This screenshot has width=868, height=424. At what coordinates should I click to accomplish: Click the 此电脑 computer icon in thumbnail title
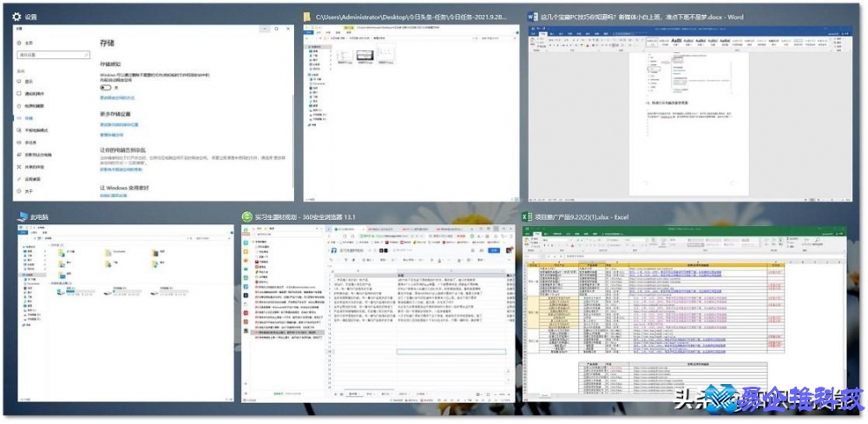click(16, 215)
